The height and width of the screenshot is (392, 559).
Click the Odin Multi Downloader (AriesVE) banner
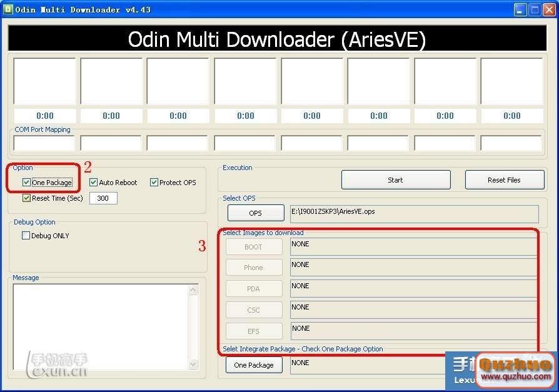tap(277, 39)
